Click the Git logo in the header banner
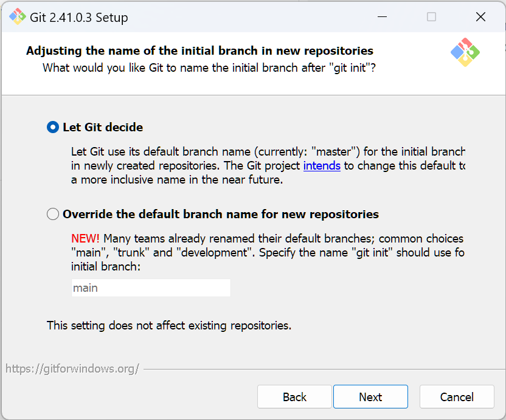Screen dimensions: 506x420 465,52
